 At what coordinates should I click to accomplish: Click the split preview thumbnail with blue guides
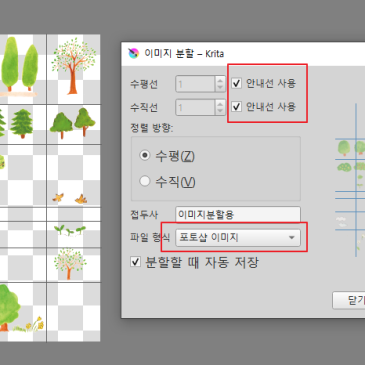tap(350, 180)
